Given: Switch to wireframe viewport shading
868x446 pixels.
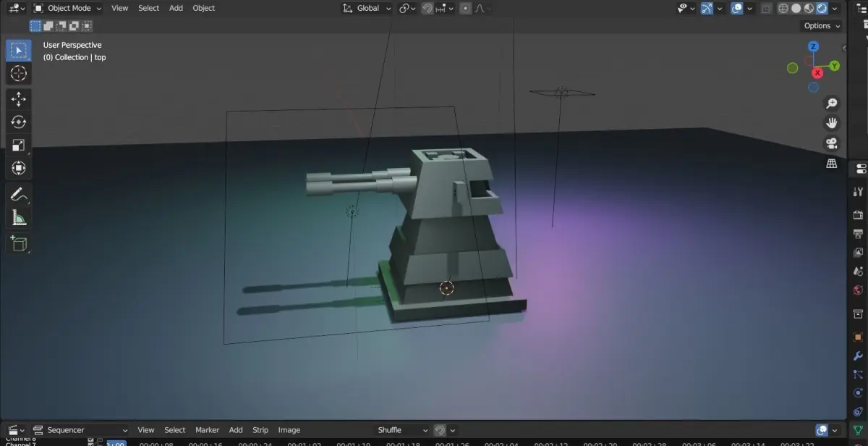Looking at the screenshot, I should click(783, 8).
